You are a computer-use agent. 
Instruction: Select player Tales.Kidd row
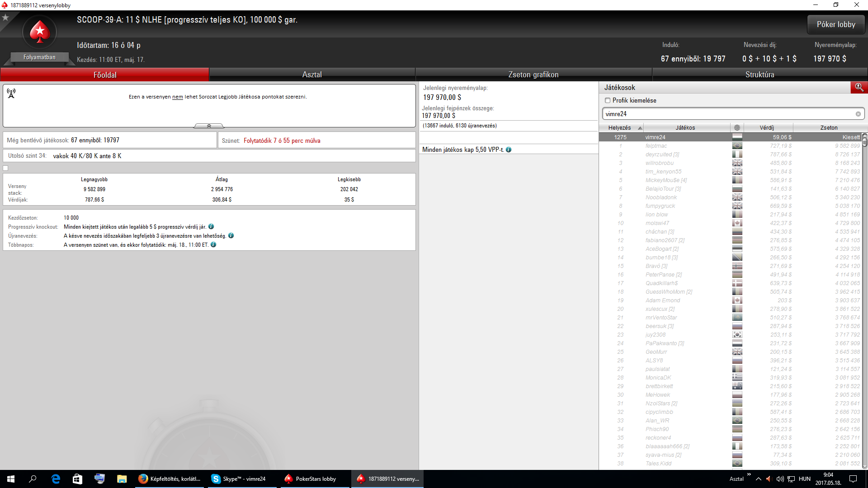(731, 464)
